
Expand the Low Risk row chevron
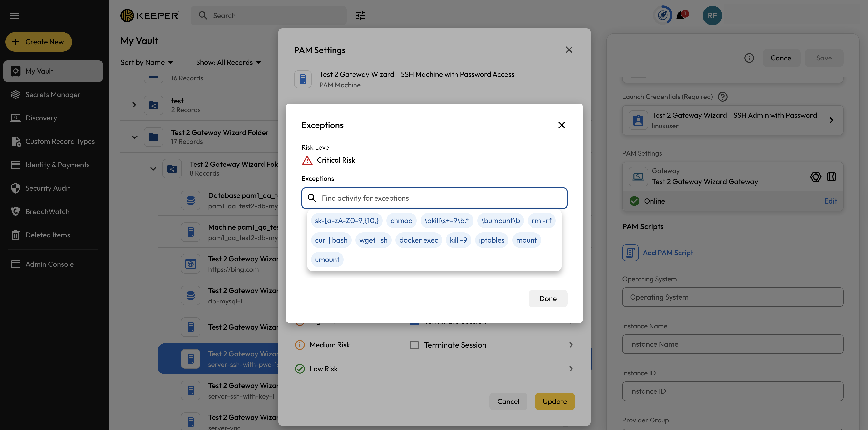[x=571, y=369]
